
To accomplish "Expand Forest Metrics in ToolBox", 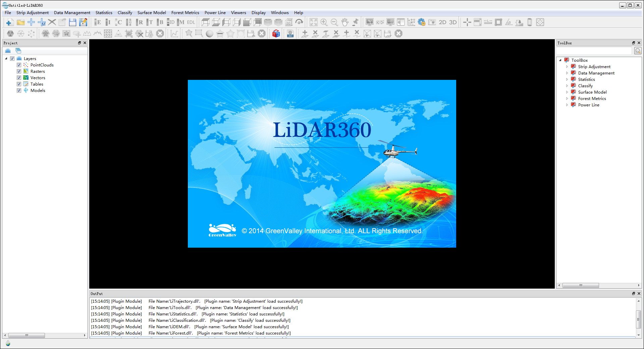I will point(567,99).
